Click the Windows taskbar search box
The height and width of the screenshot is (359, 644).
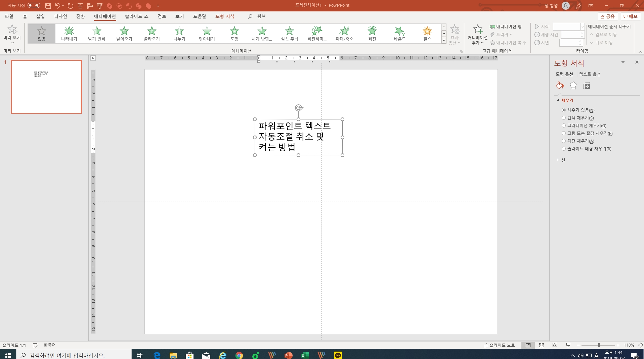74,355
